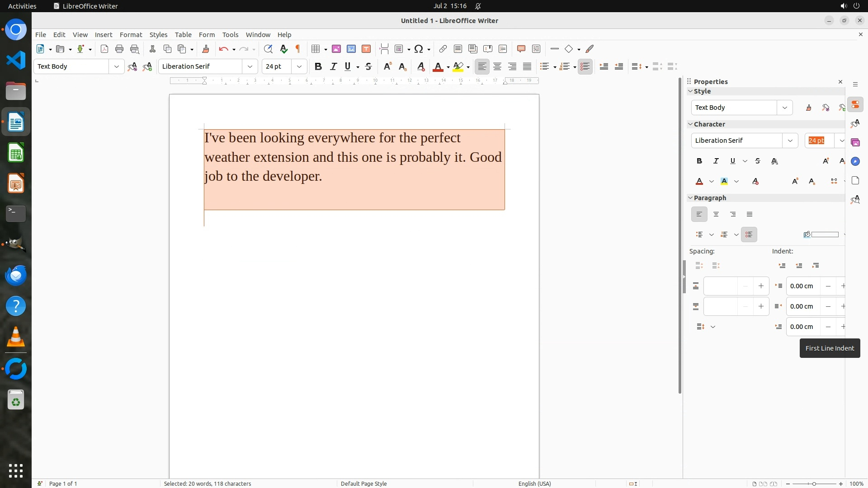Open the Format menu
The image size is (868, 488).
click(x=131, y=34)
